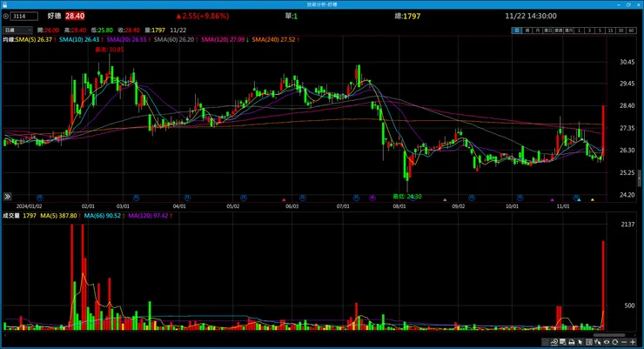The width and height of the screenshot is (644, 349).
Task: Zoom out with the minus icon
Action: (624, 342)
